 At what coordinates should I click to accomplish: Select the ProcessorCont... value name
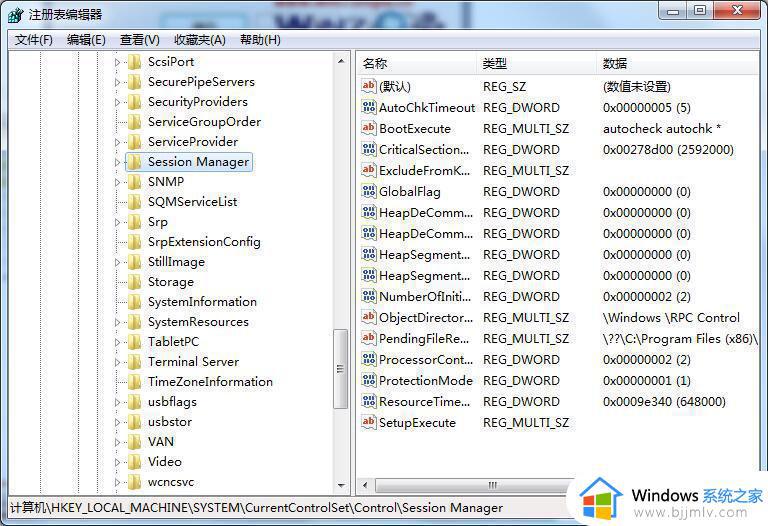click(426, 359)
